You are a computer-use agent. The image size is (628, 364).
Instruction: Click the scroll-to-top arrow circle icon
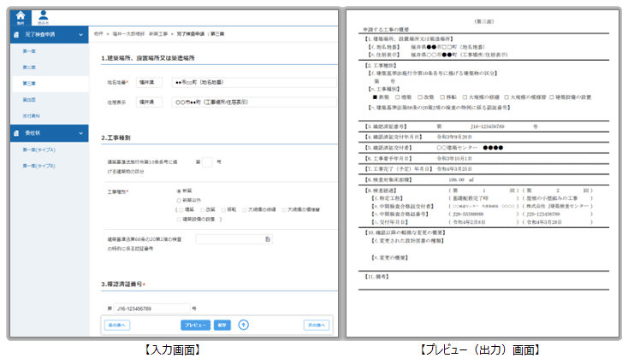point(243,325)
